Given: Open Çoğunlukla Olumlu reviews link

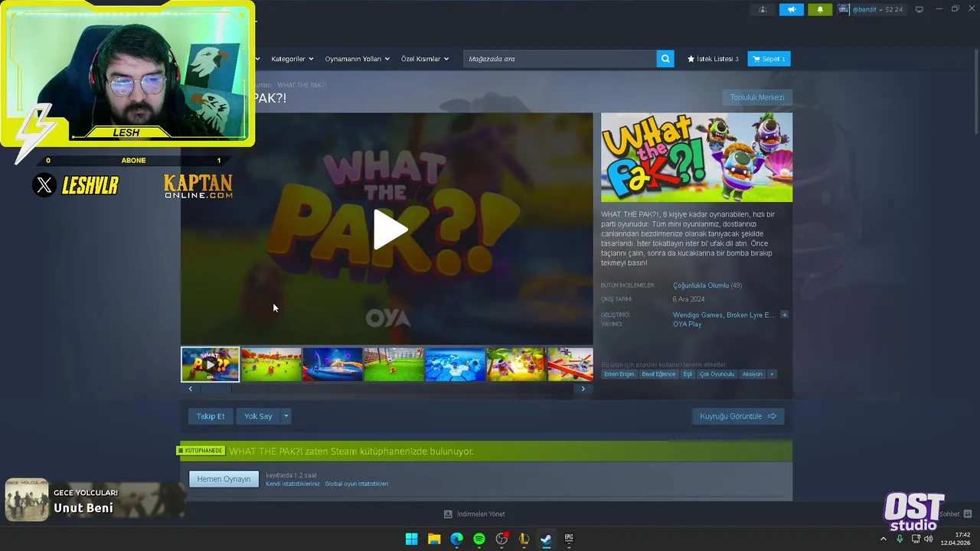Looking at the screenshot, I should (701, 285).
